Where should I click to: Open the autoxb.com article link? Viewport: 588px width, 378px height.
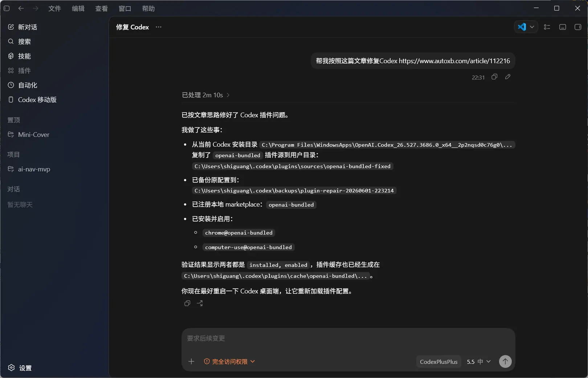(454, 61)
